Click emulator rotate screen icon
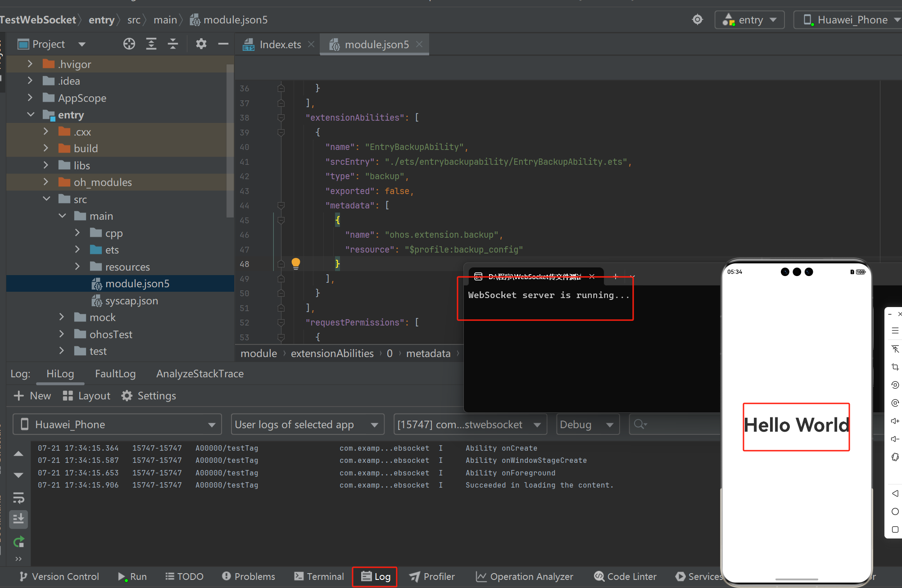Screen dimensions: 902x588 (x=895, y=457)
